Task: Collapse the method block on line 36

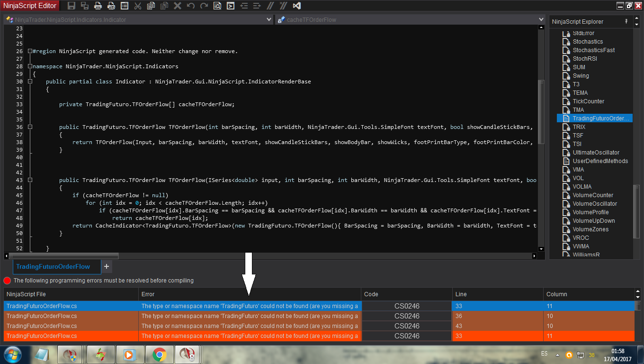Action: click(30, 127)
